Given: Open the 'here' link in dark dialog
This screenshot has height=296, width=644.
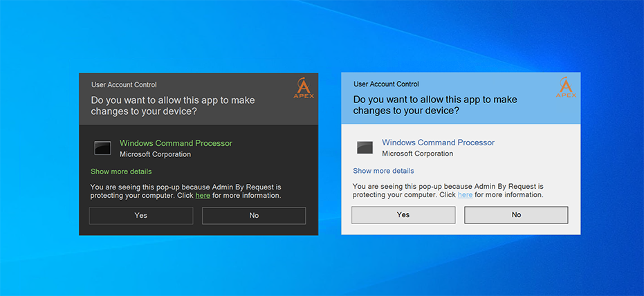Looking at the screenshot, I should [203, 196].
